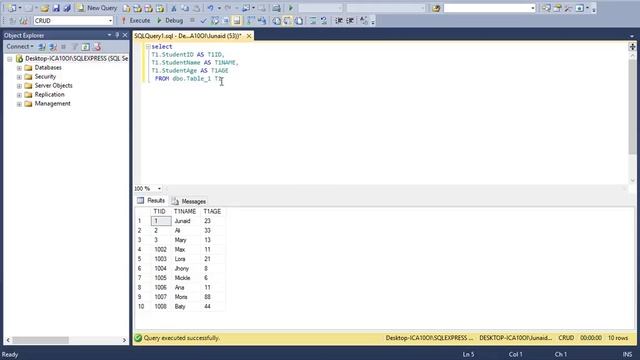The image size is (640, 360).
Task: Click Display Estimated Execution Plan icon
Action: 214,20
